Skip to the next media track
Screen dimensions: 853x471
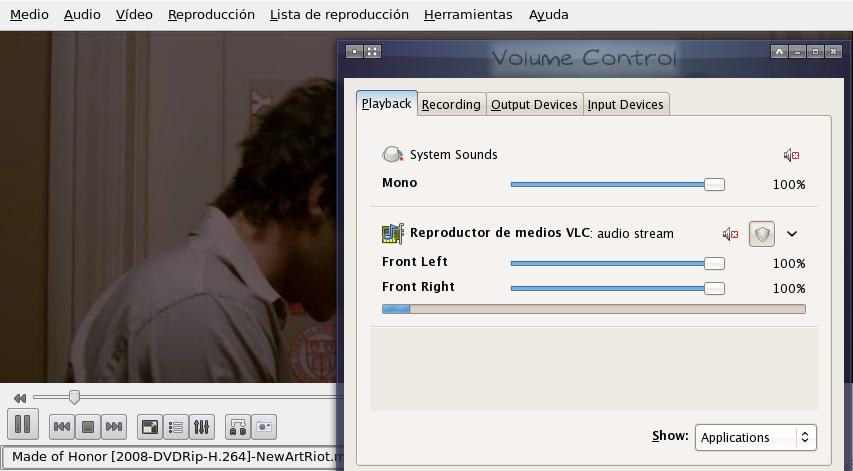114,427
